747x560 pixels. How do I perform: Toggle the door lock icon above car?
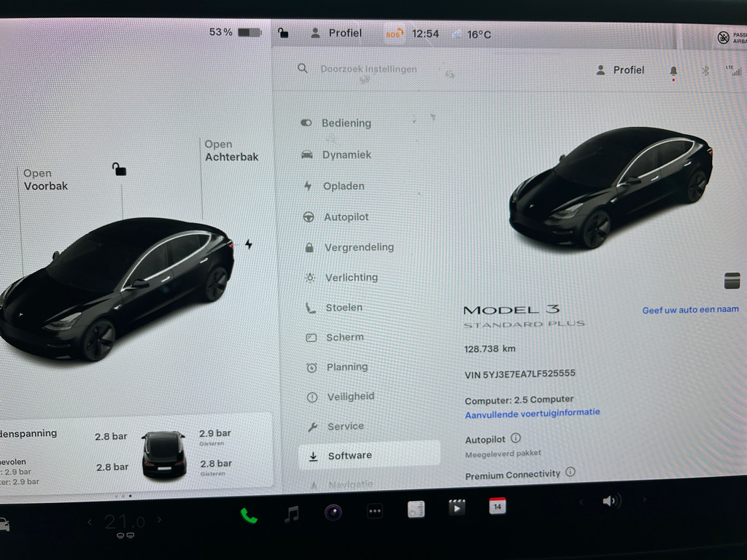click(x=120, y=169)
